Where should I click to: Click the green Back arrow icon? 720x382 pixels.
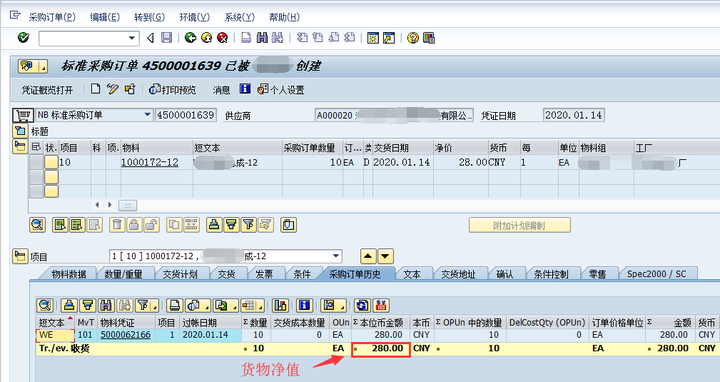(191, 38)
